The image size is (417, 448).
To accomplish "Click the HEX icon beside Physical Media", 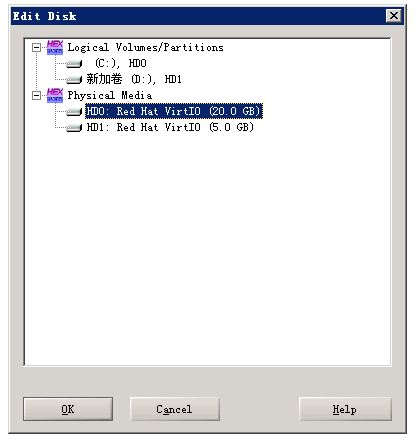I will (55, 95).
